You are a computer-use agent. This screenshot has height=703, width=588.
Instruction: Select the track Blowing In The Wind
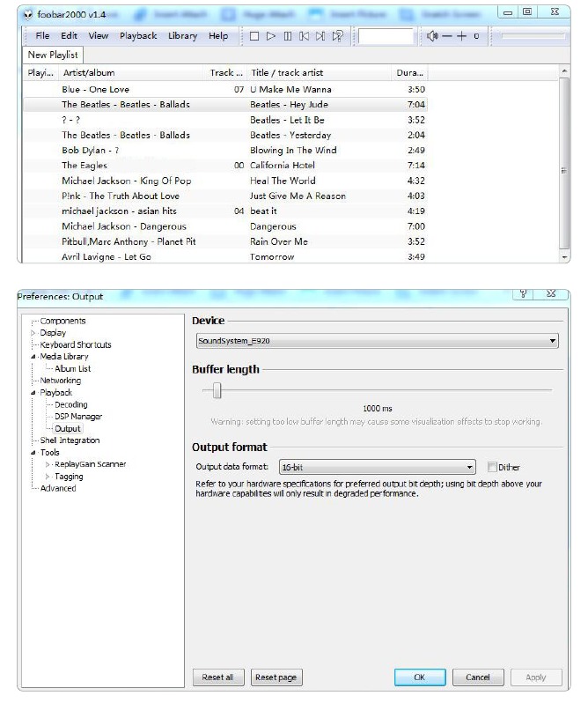(225, 150)
